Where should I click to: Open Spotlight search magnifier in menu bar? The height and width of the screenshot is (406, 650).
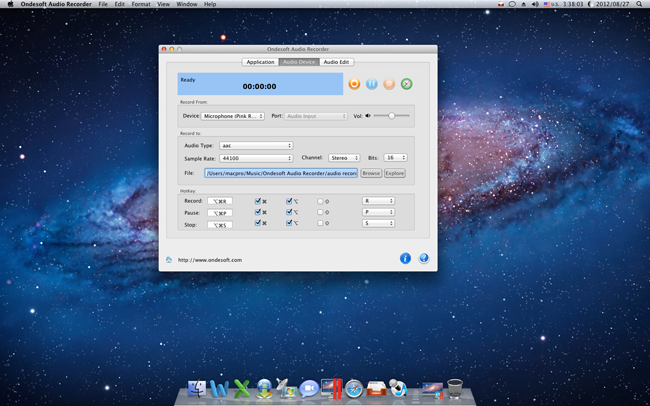(x=639, y=4)
